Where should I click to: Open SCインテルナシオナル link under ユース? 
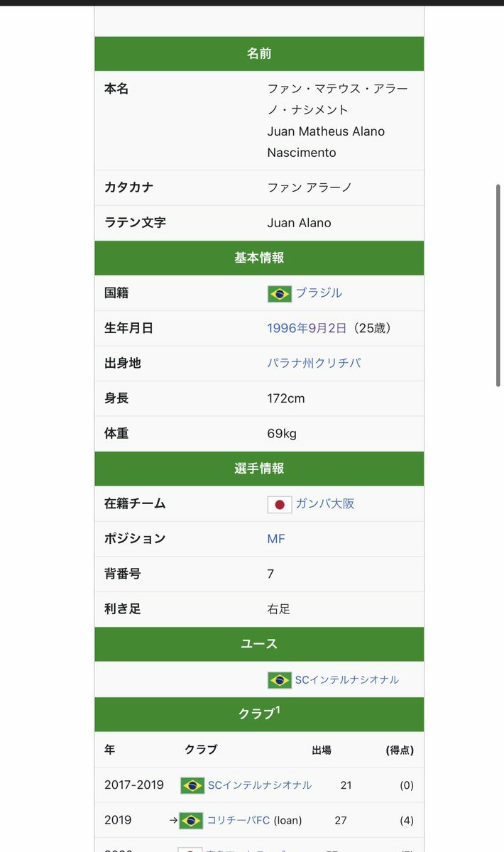pos(347,679)
